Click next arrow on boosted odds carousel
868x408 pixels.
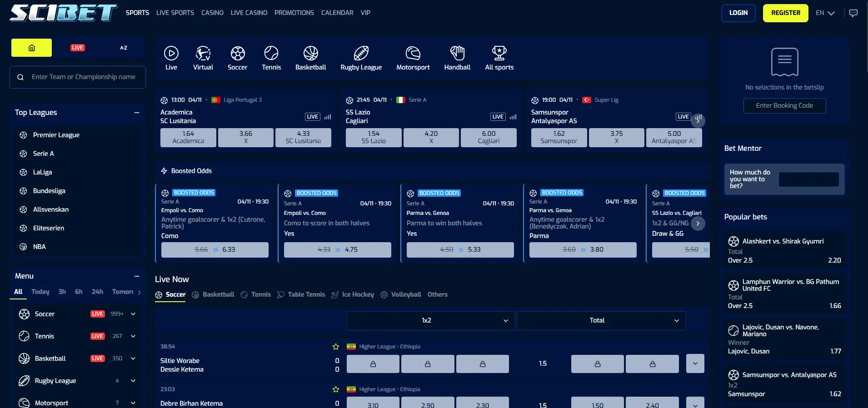[x=698, y=224]
